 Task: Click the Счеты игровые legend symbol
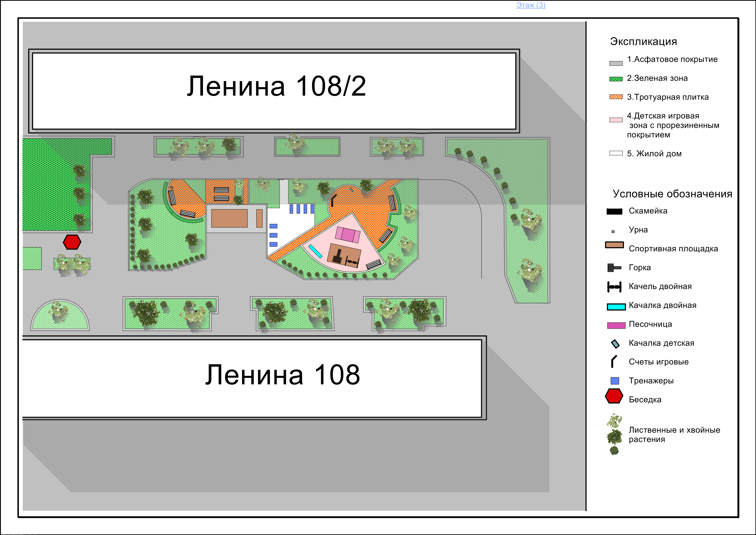pos(614,361)
